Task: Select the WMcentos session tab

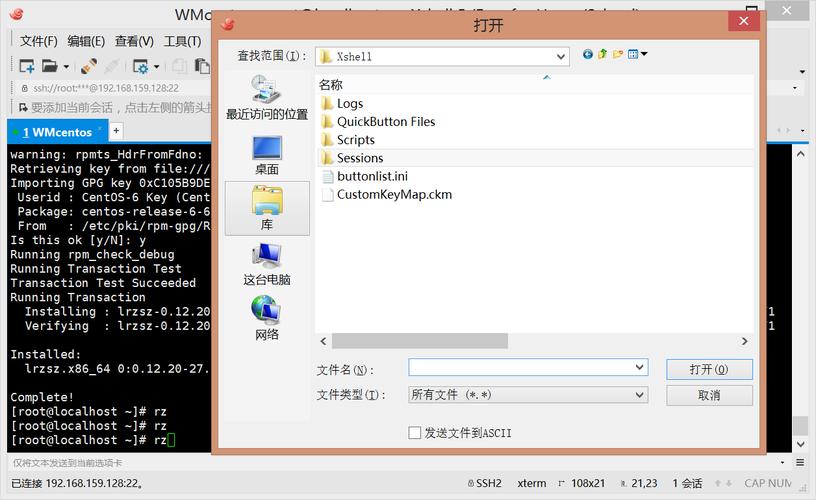Action: point(57,132)
